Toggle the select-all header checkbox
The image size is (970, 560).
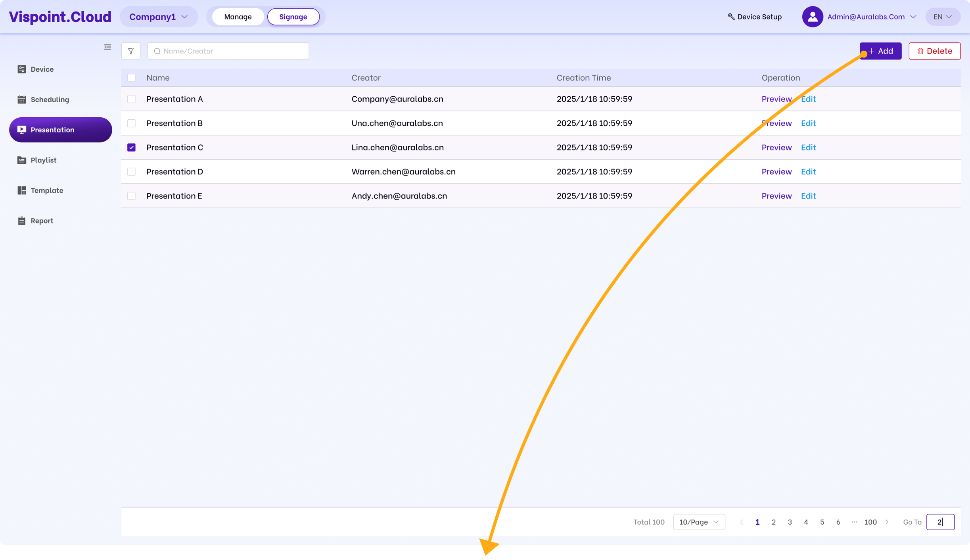click(x=131, y=78)
